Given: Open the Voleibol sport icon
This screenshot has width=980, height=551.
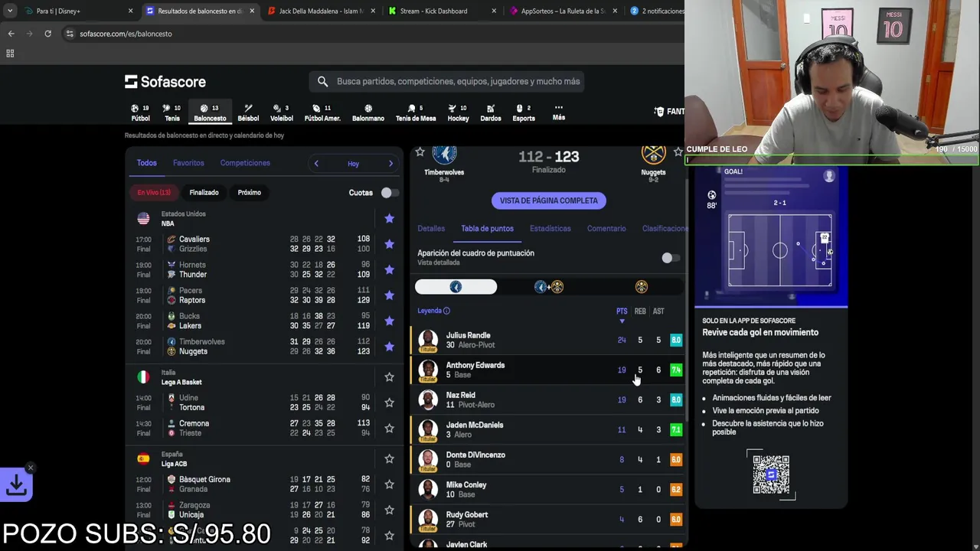Looking at the screenshot, I should click(282, 112).
